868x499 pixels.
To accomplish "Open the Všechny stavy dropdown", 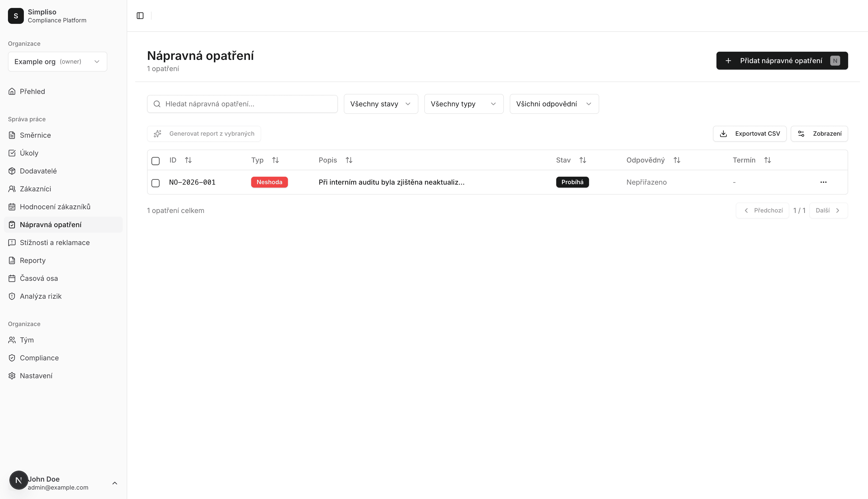I will point(381,104).
